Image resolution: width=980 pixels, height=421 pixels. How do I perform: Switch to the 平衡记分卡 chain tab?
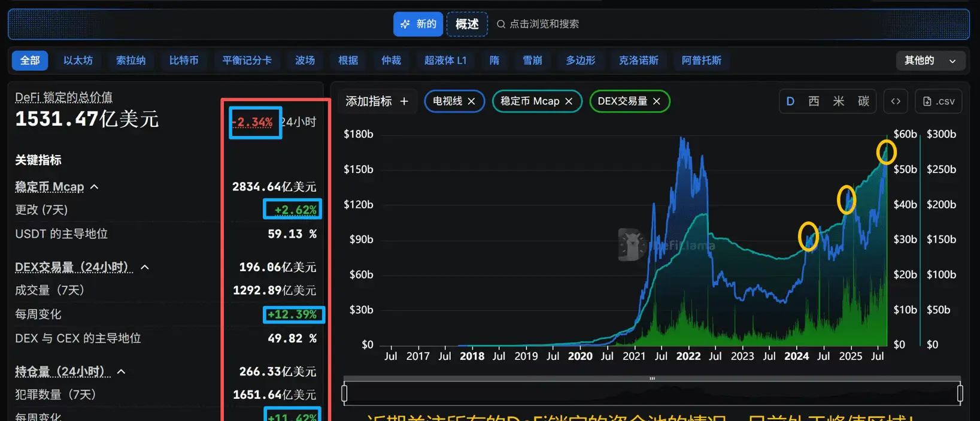247,60
